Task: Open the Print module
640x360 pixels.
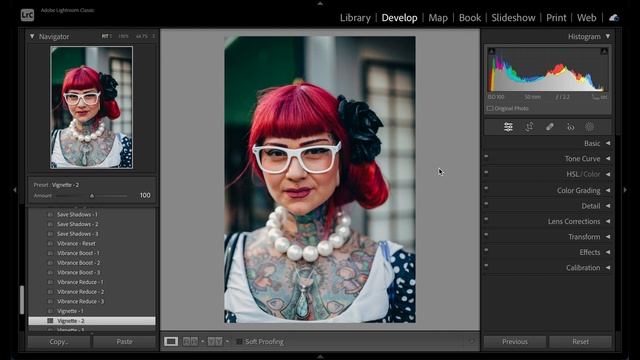Action: (x=556, y=18)
